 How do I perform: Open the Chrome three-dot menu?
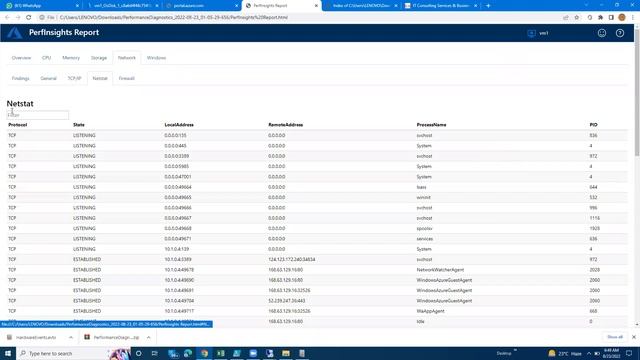[633, 18]
